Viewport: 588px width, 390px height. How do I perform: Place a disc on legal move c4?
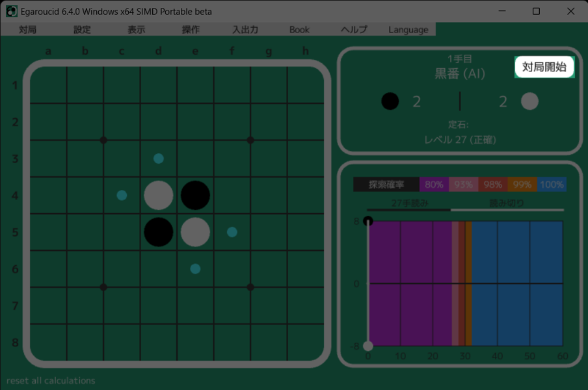[x=122, y=195]
